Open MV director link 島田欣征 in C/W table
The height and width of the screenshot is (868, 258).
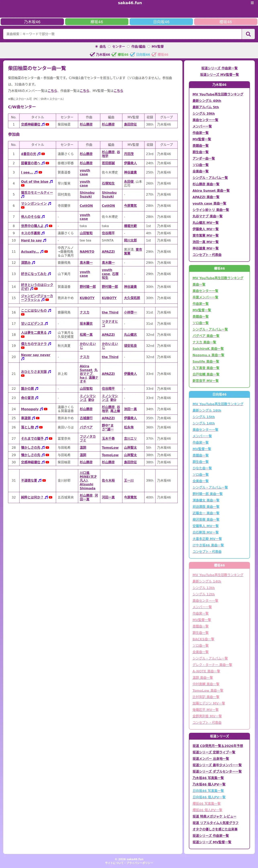[x=130, y=125]
